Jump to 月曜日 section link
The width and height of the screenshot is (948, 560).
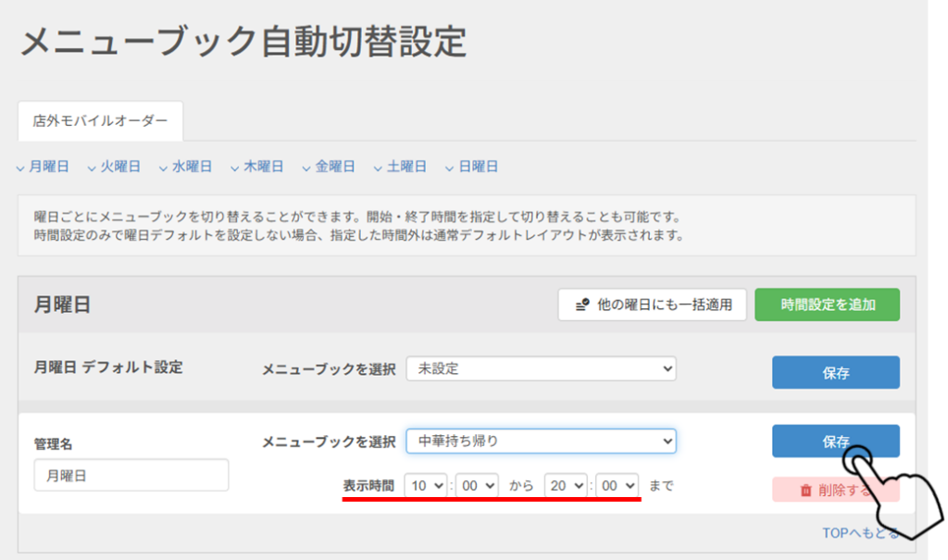pos(48,167)
